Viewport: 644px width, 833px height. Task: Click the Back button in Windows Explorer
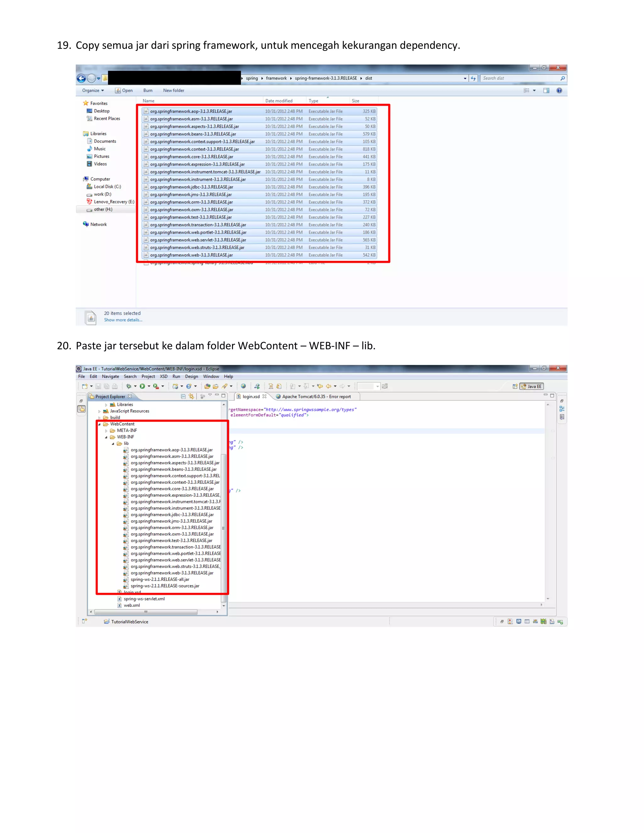[81, 79]
